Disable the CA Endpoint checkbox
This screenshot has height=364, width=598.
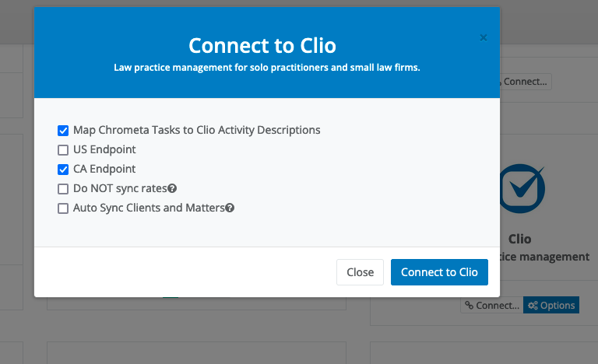[x=63, y=169]
